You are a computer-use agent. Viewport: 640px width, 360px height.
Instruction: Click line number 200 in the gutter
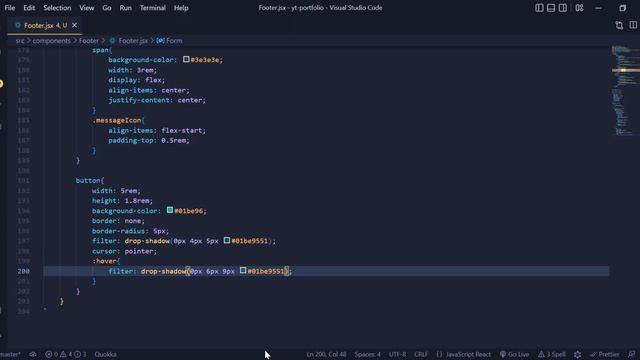(23, 271)
